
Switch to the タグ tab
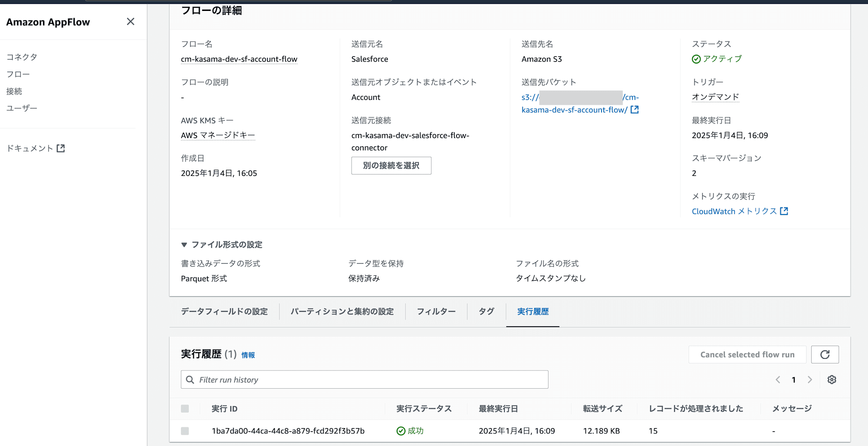point(487,311)
